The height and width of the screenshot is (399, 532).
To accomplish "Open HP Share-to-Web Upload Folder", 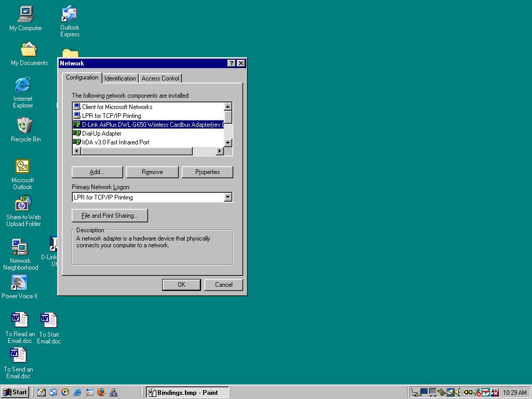I will point(23,211).
